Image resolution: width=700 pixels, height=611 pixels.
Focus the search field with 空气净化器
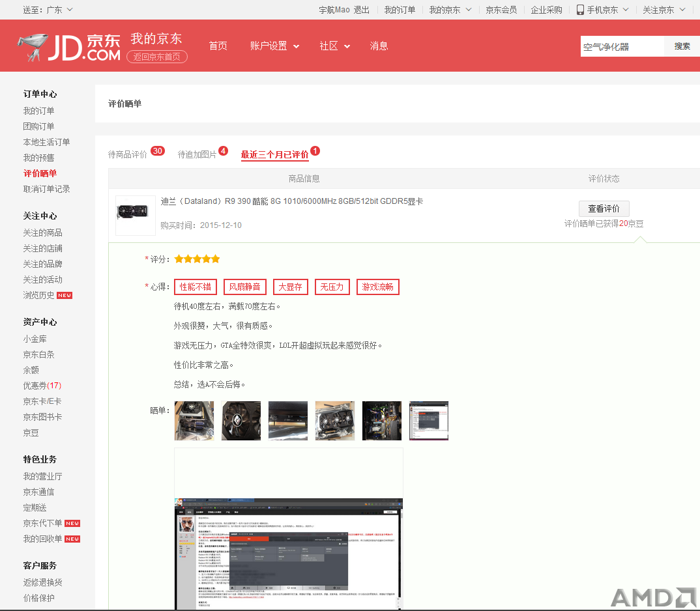click(x=622, y=46)
